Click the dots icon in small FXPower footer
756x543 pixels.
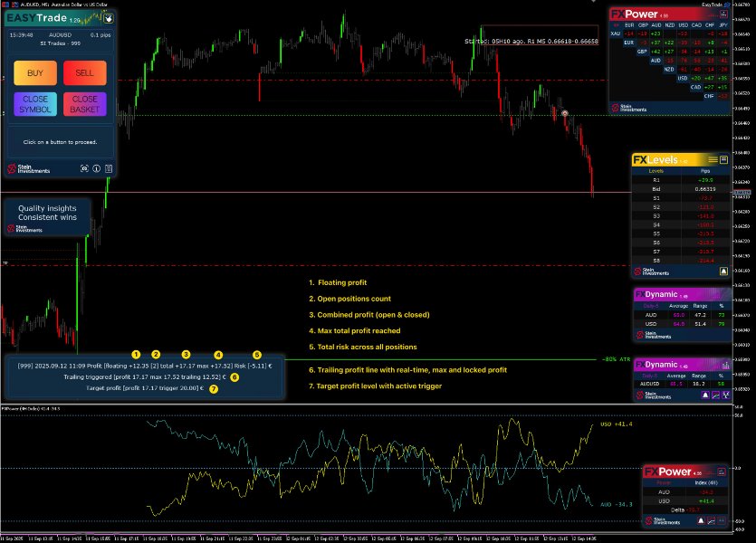722,521
